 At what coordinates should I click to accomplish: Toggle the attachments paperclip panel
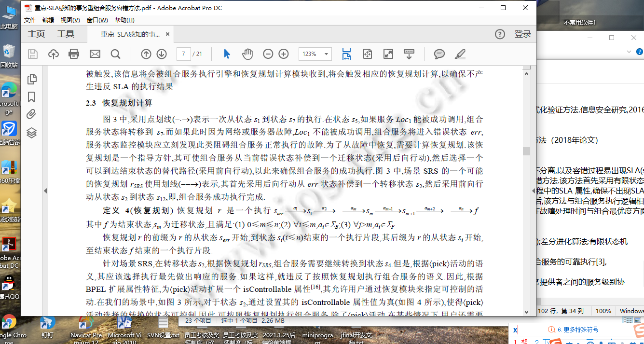tap(32, 114)
